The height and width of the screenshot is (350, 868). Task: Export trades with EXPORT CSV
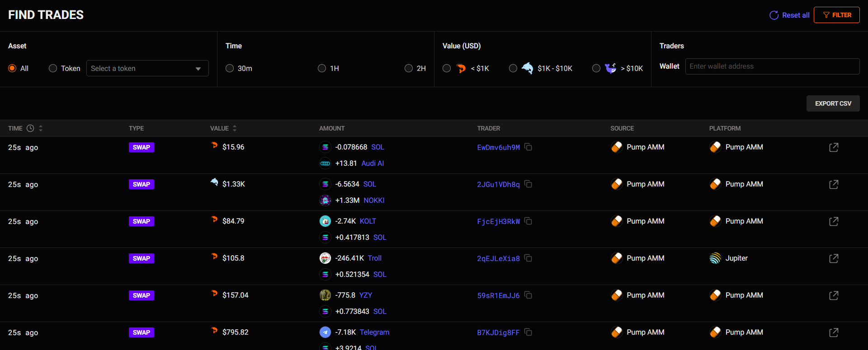[833, 103]
